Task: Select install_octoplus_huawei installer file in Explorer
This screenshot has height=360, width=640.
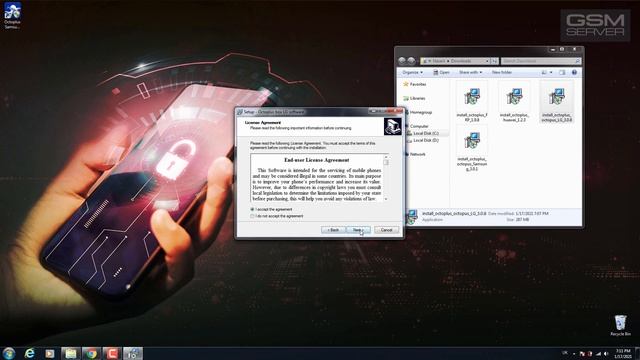Action: [x=514, y=102]
